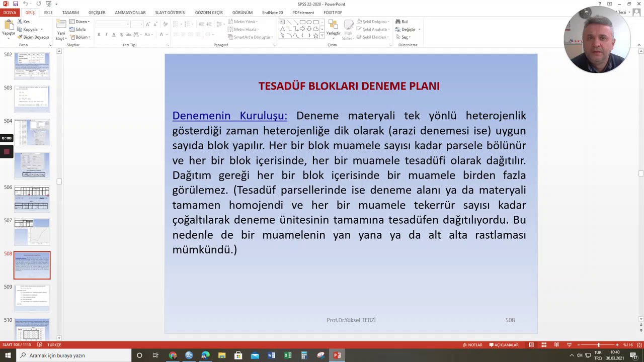Increase font size with larger A

147,24
